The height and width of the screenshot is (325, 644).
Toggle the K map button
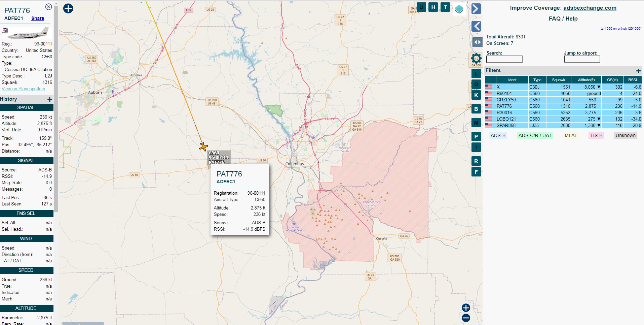476,95
